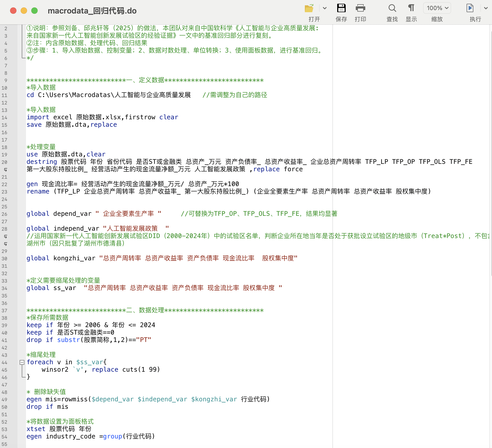This screenshot has width=492, height=448.
Task: Collapse the foreach block fold marker
Action: click(22, 362)
